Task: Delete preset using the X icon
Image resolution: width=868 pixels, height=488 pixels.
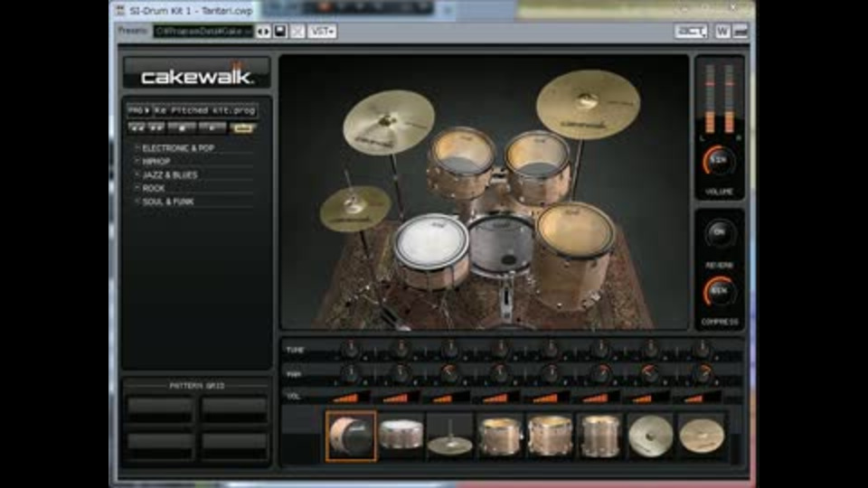Action: (x=297, y=32)
